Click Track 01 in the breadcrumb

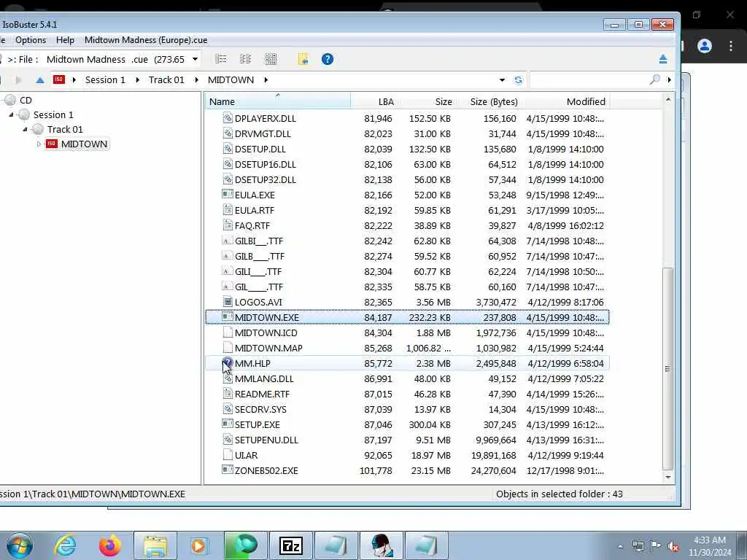[x=166, y=80]
